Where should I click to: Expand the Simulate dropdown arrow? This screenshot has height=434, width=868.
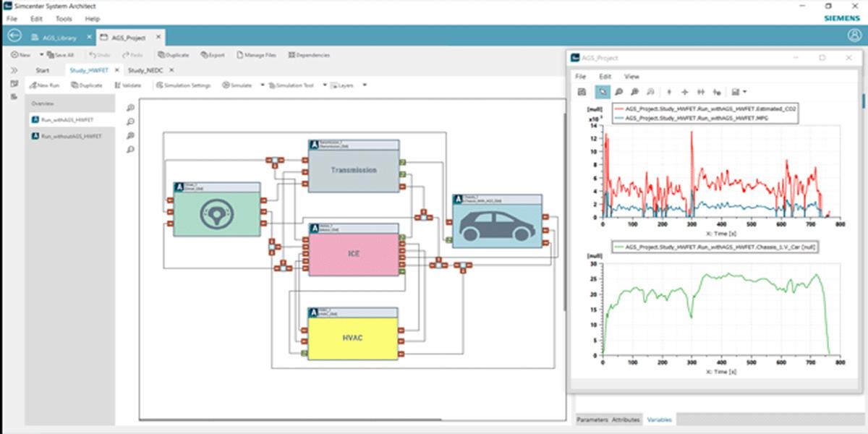[262, 85]
